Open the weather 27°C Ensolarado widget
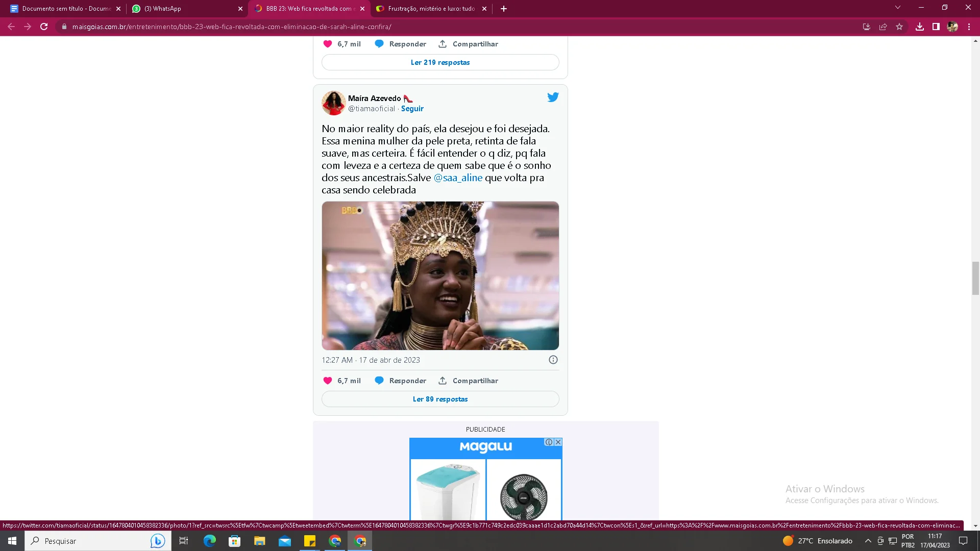 (818, 541)
